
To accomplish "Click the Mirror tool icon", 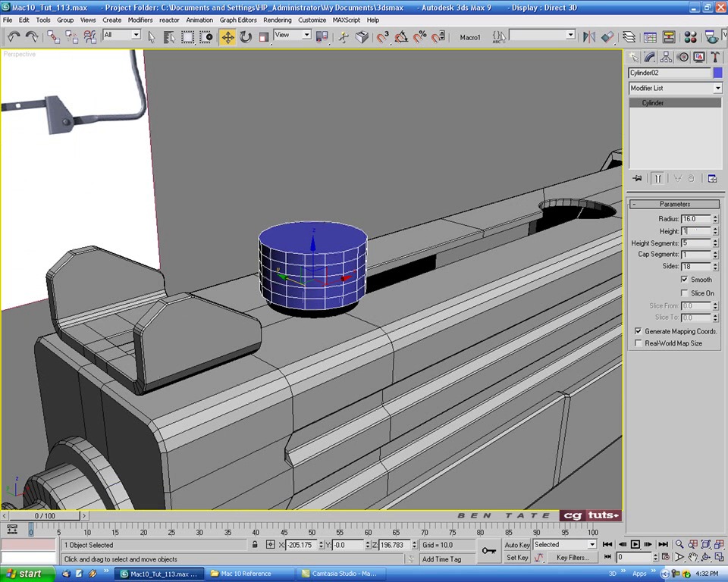I will tap(588, 37).
